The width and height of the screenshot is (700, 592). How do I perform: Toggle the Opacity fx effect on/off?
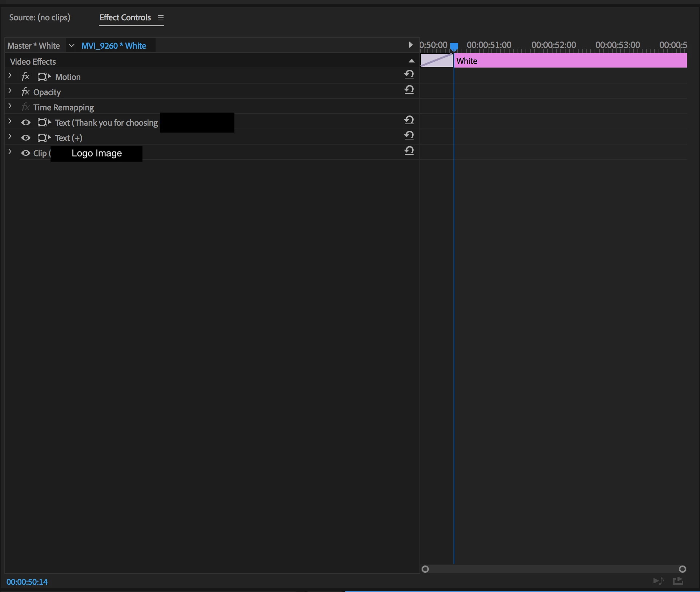click(25, 92)
